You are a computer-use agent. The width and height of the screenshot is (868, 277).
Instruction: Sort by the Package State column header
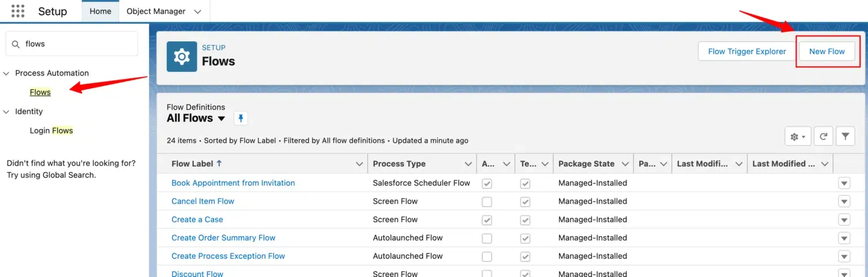tap(586, 164)
